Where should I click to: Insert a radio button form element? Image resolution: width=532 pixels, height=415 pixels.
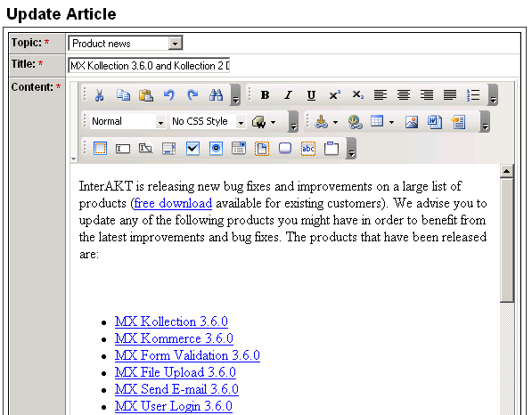(x=216, y=149)
